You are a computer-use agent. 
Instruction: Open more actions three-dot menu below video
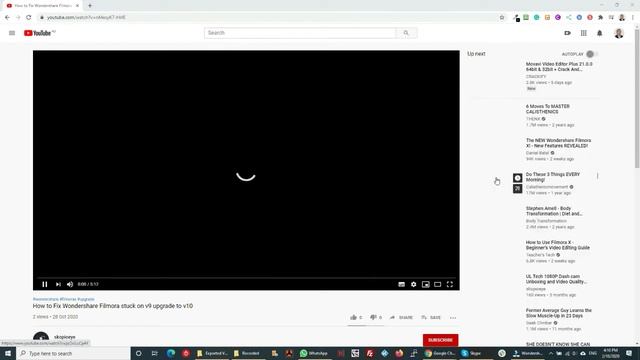tap(453, 318)
